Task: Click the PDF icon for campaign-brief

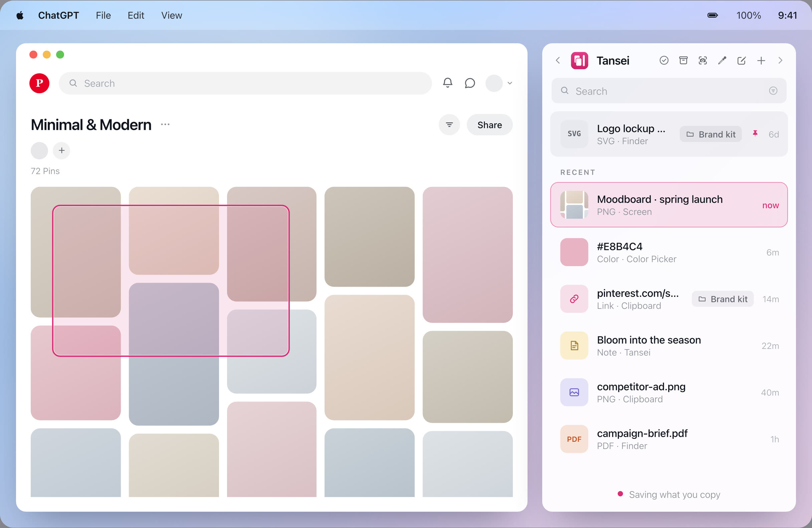Action: (574, 439)
